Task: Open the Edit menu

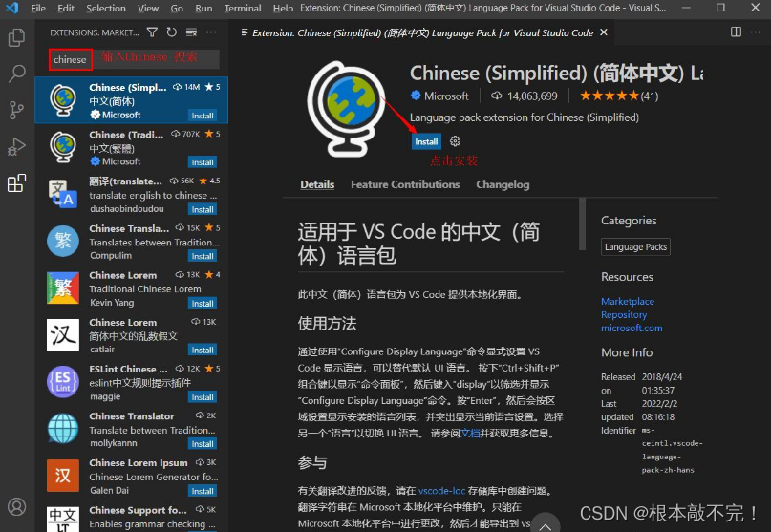Action: tap(65, 9)
